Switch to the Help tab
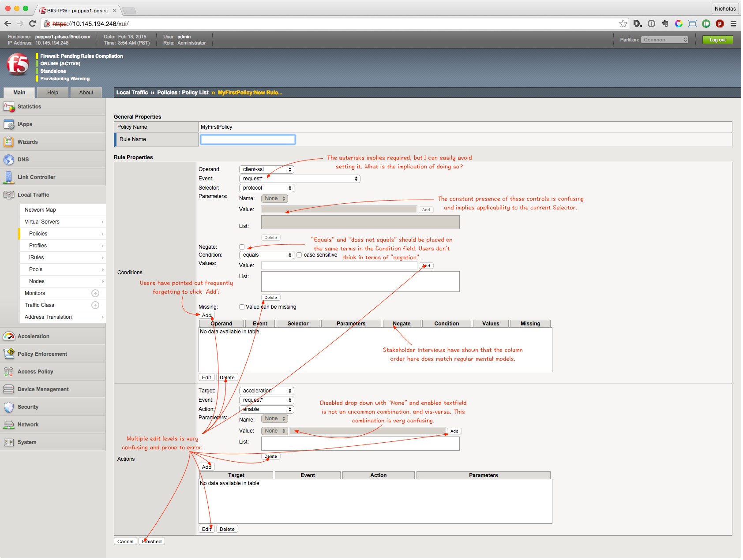The height and width of the screenshot is (560, 743). pos(53,93)
